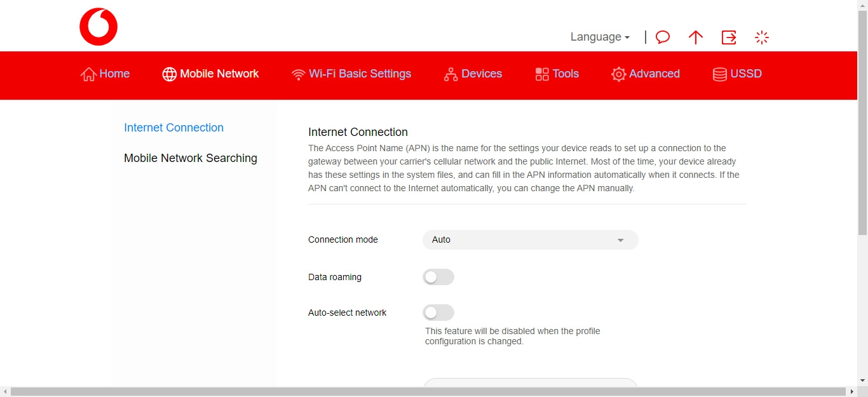Turn on Auto-select network
Screen dimensions: 868x397
tap(438, 313)
